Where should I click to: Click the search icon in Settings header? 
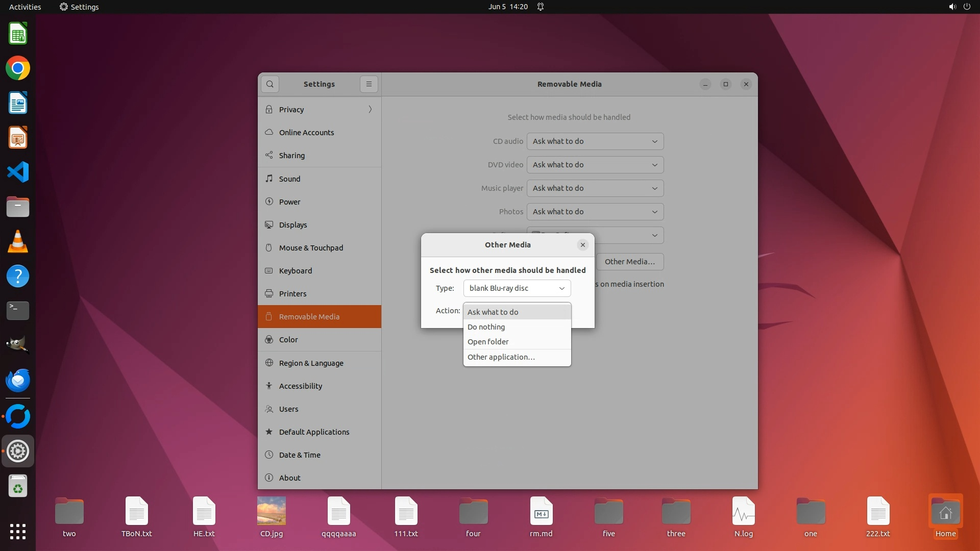pyautogui.click(x=269, y=84)
